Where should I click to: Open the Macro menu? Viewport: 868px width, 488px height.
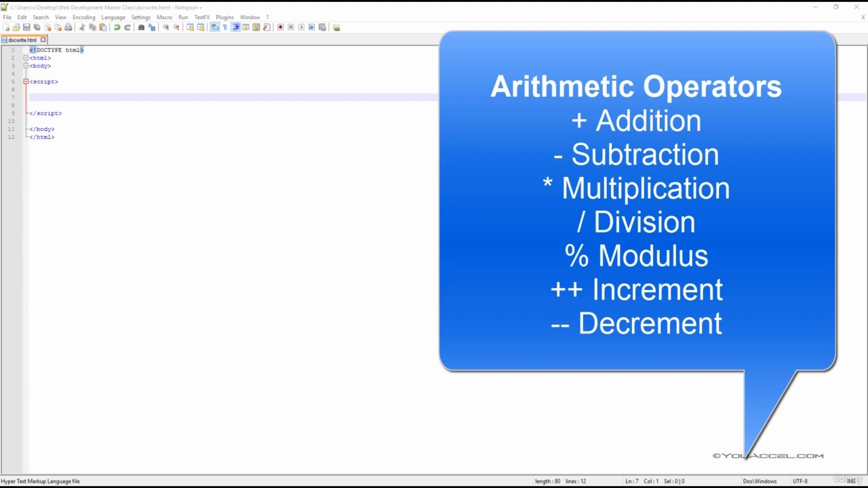(164, 17)
